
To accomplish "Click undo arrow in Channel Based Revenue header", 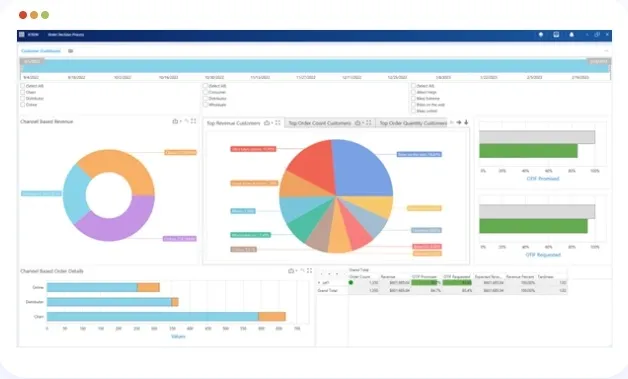I will (186, 121).
